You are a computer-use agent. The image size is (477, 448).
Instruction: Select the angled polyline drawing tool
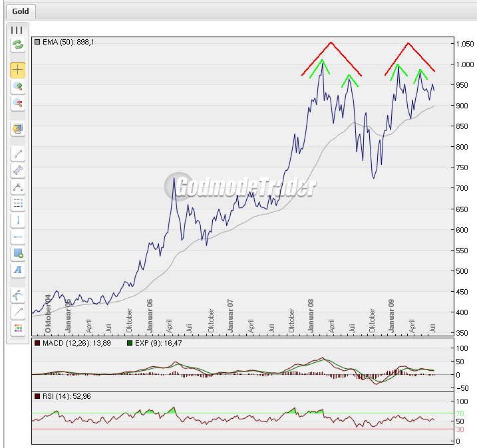[17, 187]
